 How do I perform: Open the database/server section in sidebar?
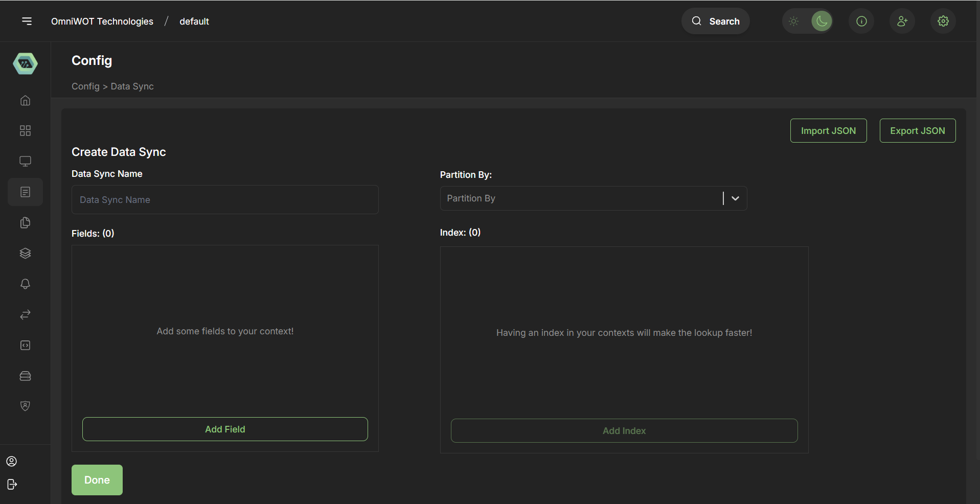point(25,376)
